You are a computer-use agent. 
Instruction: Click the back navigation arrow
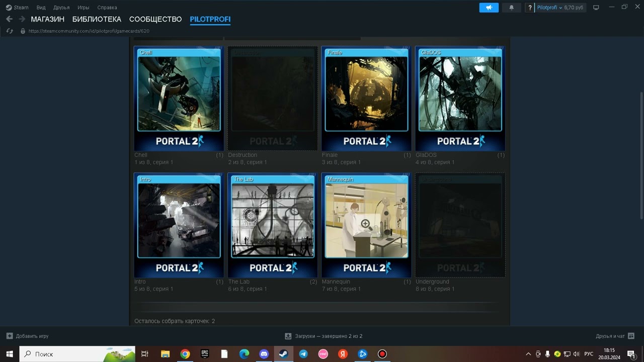tap(9, 19)
